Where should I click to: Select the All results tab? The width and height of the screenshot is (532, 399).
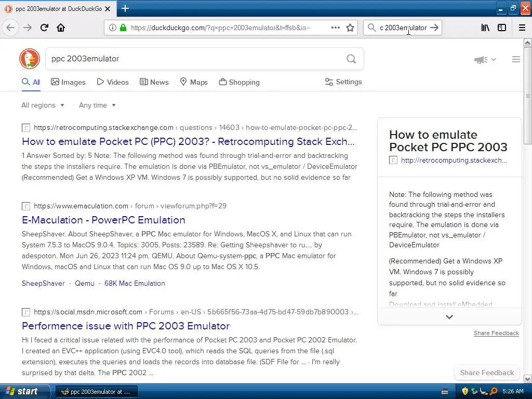31,82
